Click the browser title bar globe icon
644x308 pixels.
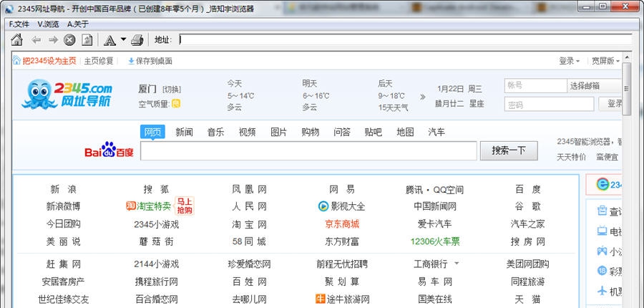[x=9, y=9]
